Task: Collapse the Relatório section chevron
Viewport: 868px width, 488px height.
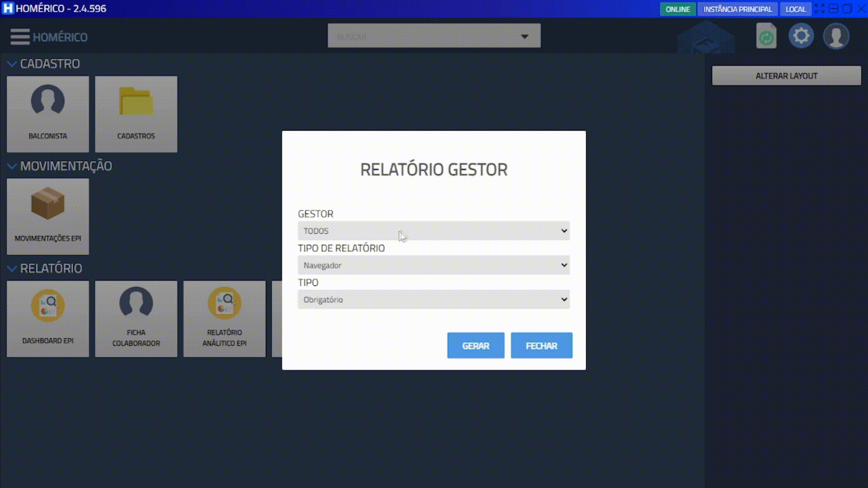Action: pyautogui.click(x=12, y=269)
